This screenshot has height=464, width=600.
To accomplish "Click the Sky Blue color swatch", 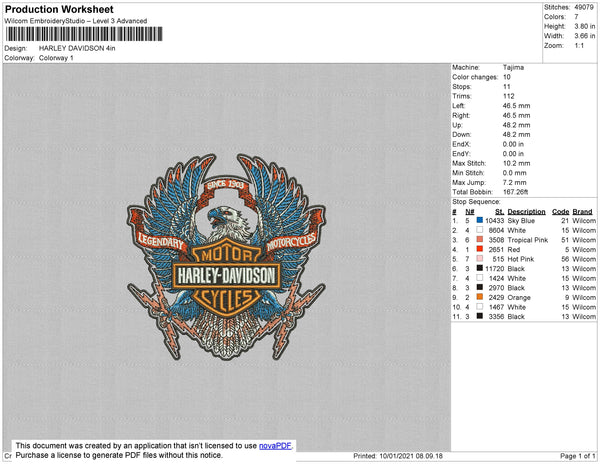I will point(479,220).
